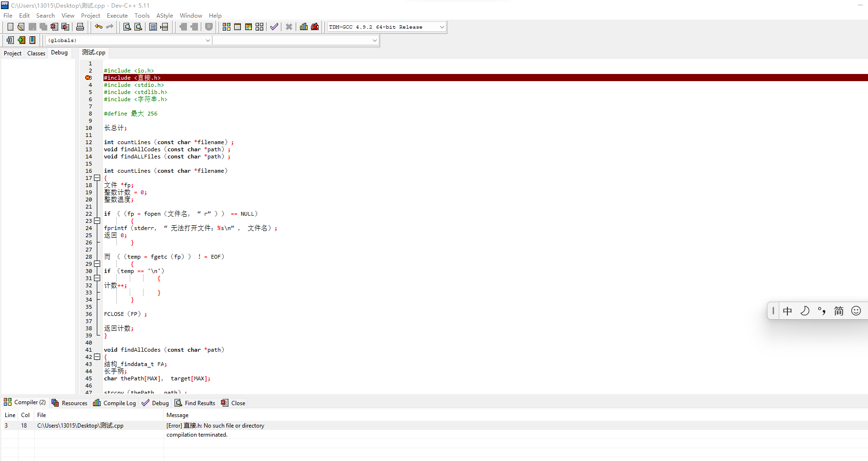Viewport: 868px width, 461px height.
Task: Toggle IME full/half-width moon icon
Action: tap(805, 311)
